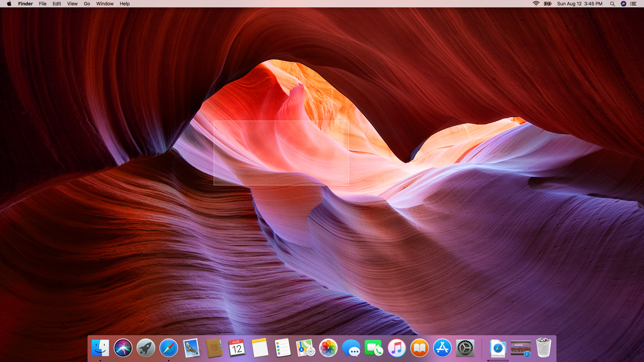644x362 pixels.
Task: Launch iTunes music icon
Action: tap(396, 348)
